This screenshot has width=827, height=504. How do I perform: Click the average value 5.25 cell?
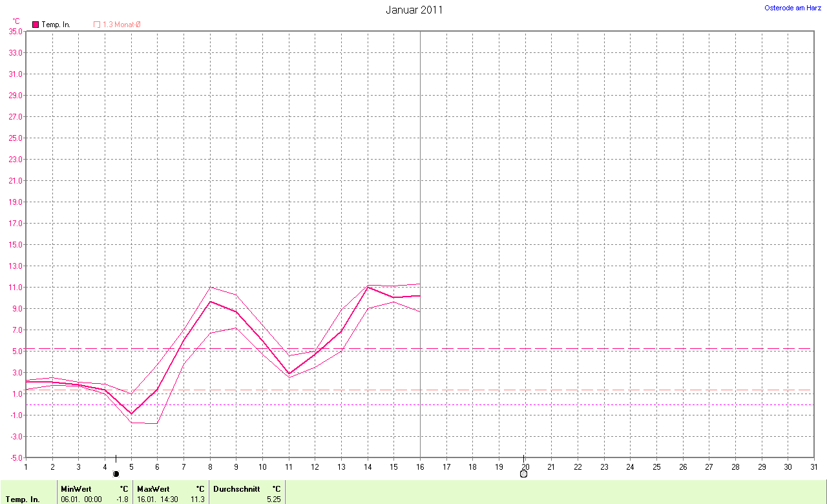(274, 499)
